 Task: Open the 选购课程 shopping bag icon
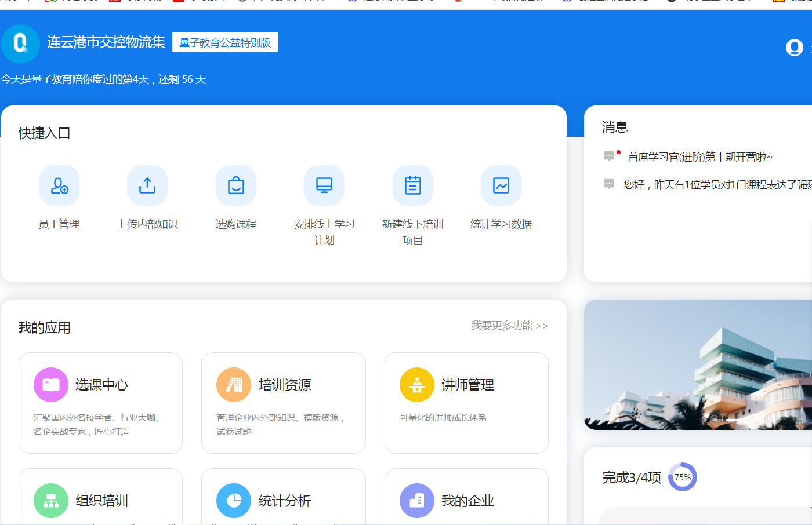point(236,185)
